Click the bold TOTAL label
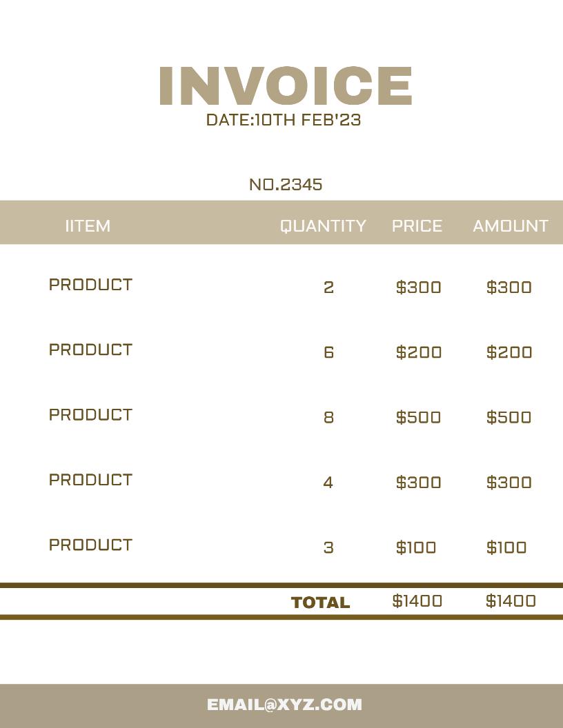This screenshot has width=563, height=728. coord(321,603)
